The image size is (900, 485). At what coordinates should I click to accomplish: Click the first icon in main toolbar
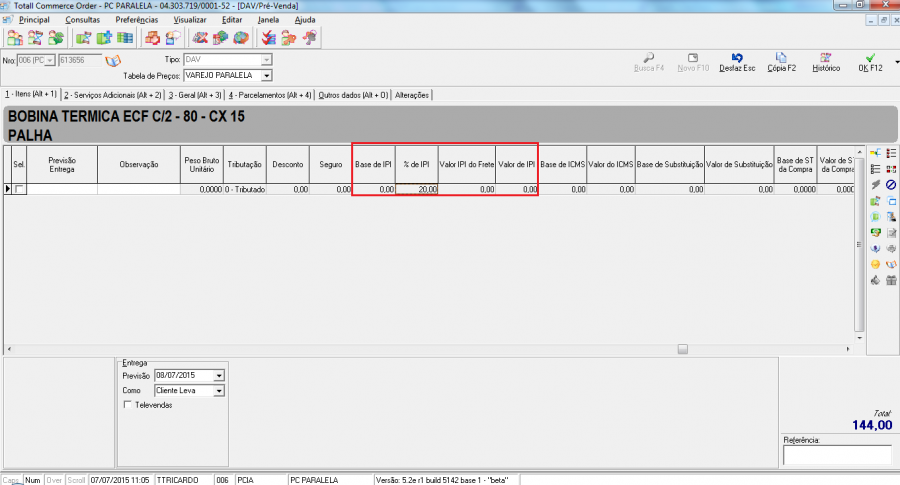14,38
